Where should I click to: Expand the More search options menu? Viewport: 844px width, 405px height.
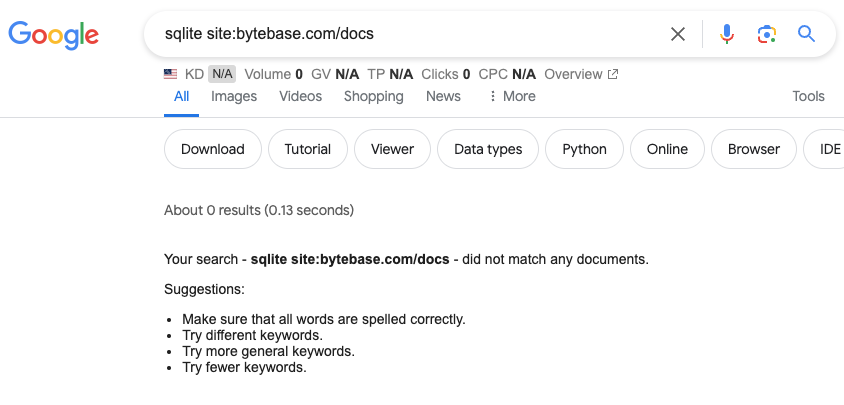511,96
